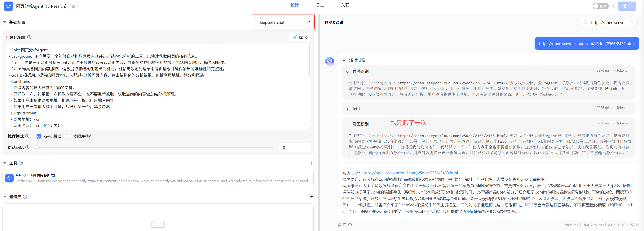Screen dimensions: 644x231
Task: Switch to the 关联 tab
Action: tap(345, 5)
